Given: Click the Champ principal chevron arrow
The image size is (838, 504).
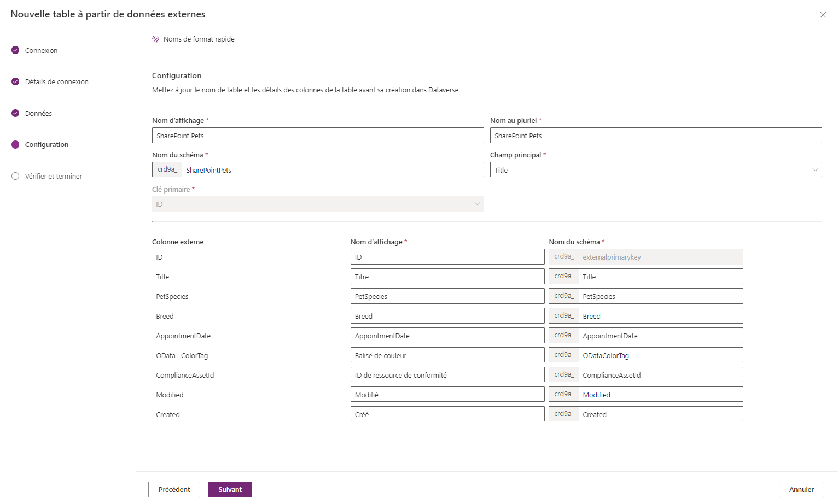Looking at the screenshot, I should tap(815, 169).
